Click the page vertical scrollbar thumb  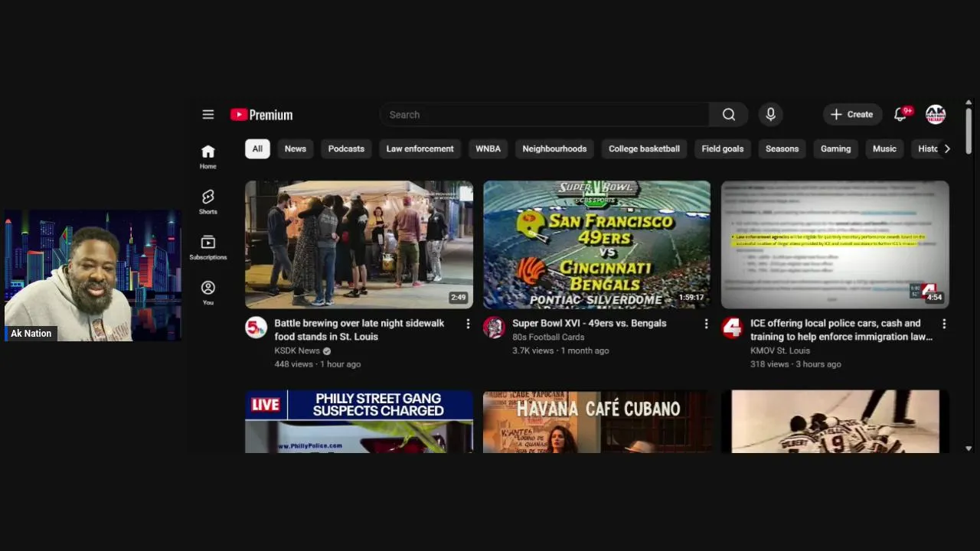pyautogui.click(x=969, y=130)
